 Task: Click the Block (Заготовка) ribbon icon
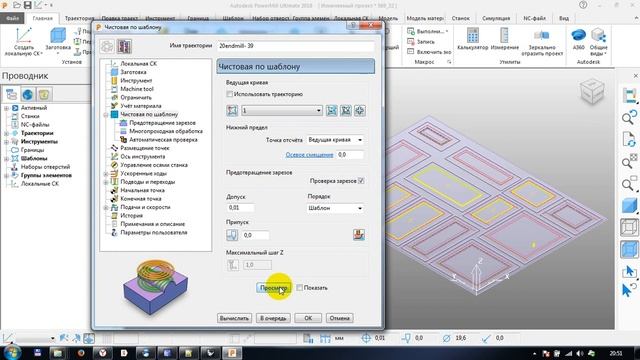58,36
